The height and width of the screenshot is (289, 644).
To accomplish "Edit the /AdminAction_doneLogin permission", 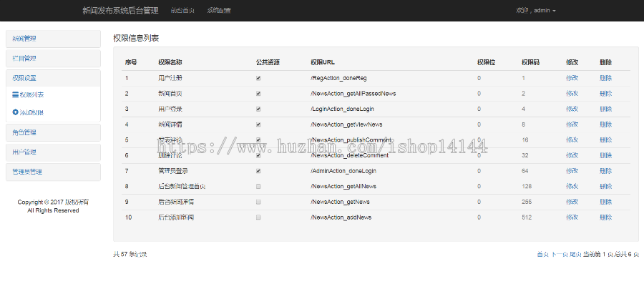I will click(572, 171).
